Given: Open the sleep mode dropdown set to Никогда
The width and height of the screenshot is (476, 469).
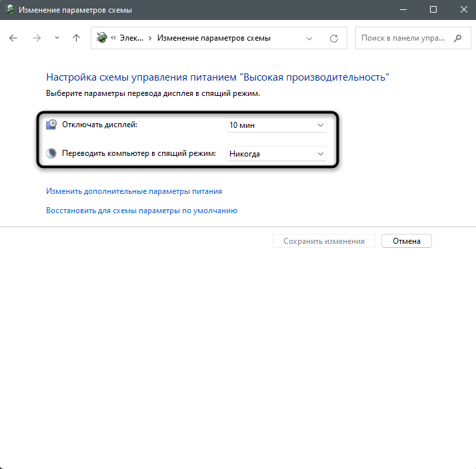Looking at the screenshot, I should [276, 154].
